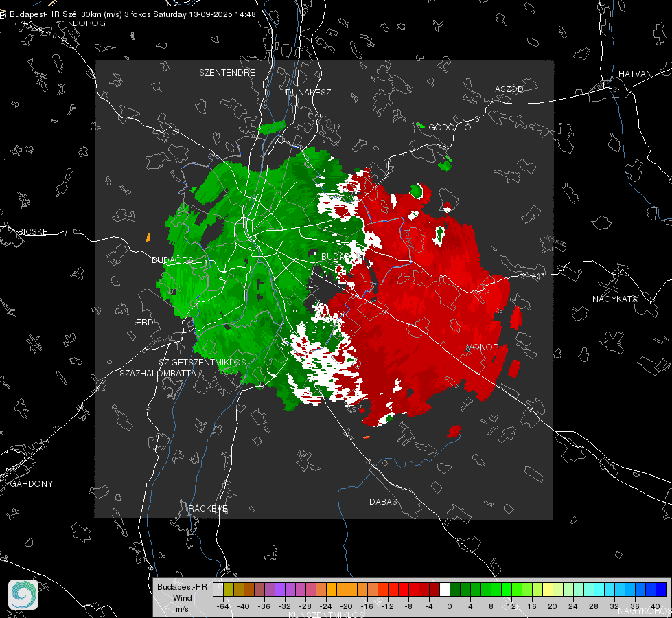Click the '-32' legend value
Image resolution: width=672 pixels, height=618 pixels.
click(x=285, y=606)
